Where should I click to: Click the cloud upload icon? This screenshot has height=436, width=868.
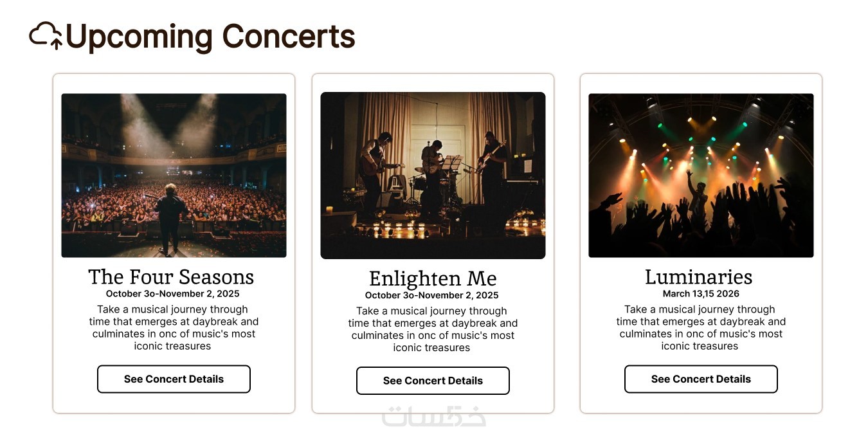click(x=46, y=35)
